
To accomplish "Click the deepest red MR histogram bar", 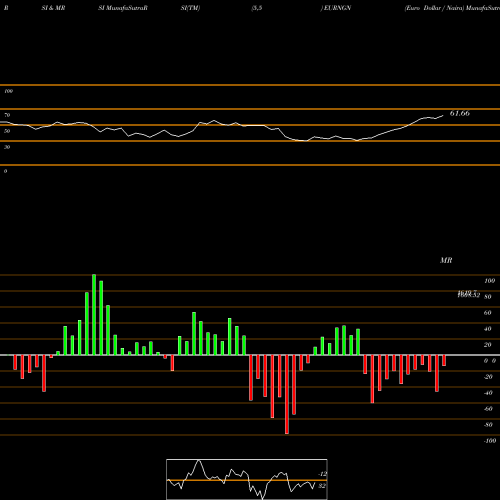I will coord(287,394).
